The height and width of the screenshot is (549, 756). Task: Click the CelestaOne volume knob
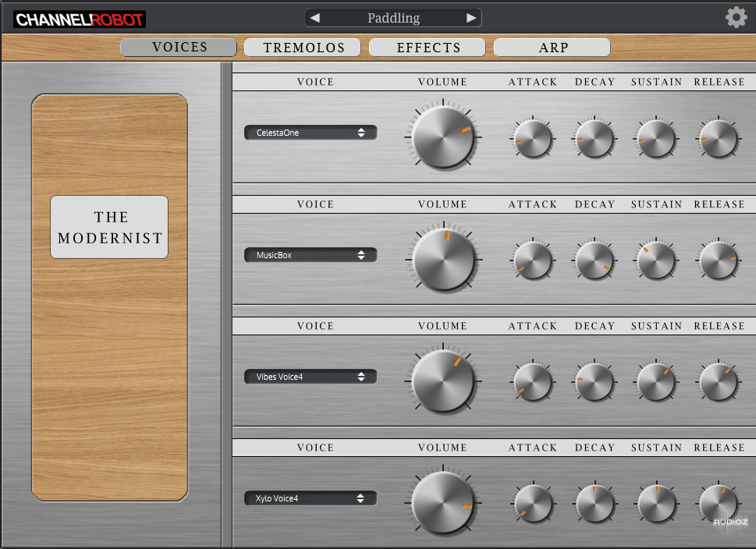coord(443,135)
